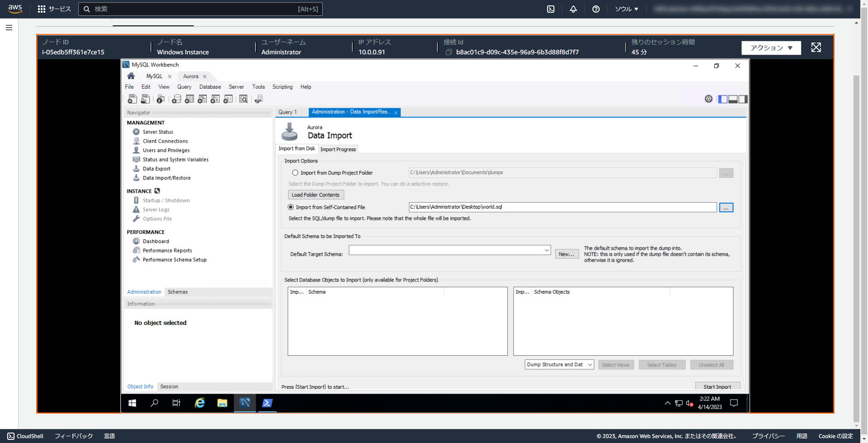Create a new table icon on the toolbar
Image resolution: width=868 pixels, height=443 pixels.
[189, 99]
